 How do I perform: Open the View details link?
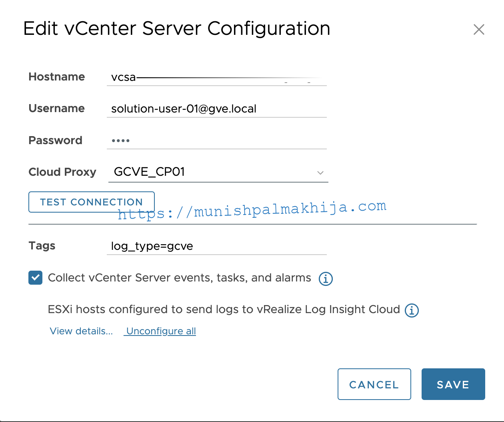pos(81,331)
